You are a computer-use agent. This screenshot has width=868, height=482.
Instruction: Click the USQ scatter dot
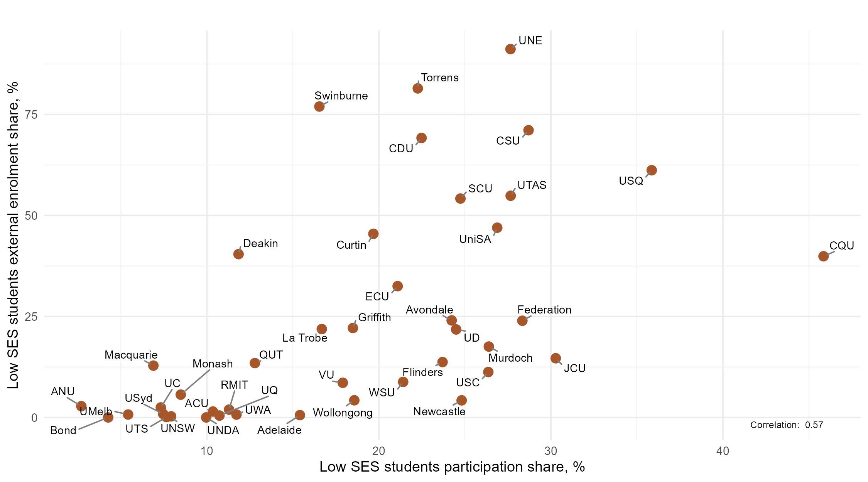(651, 170)
